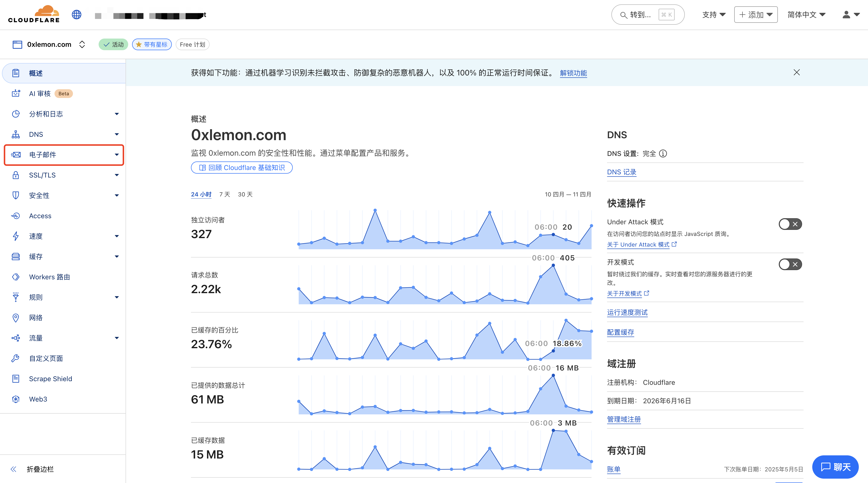Click the 回顾 Cloudflare 基础知识 button
The image size is (868, 483).
click(x=242, y=168)
